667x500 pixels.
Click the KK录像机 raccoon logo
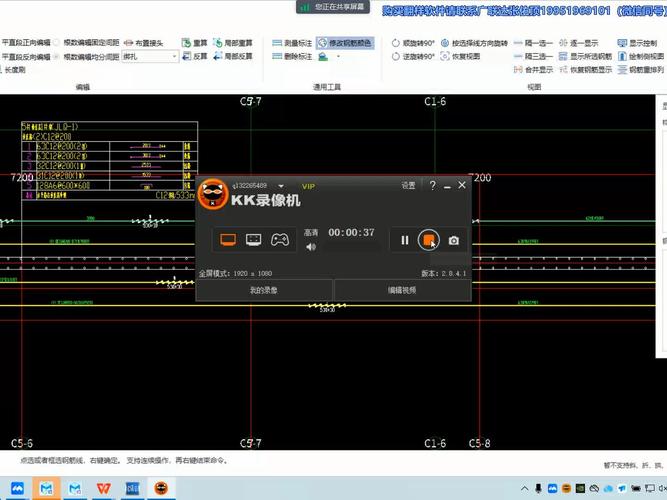coord(213,194)
